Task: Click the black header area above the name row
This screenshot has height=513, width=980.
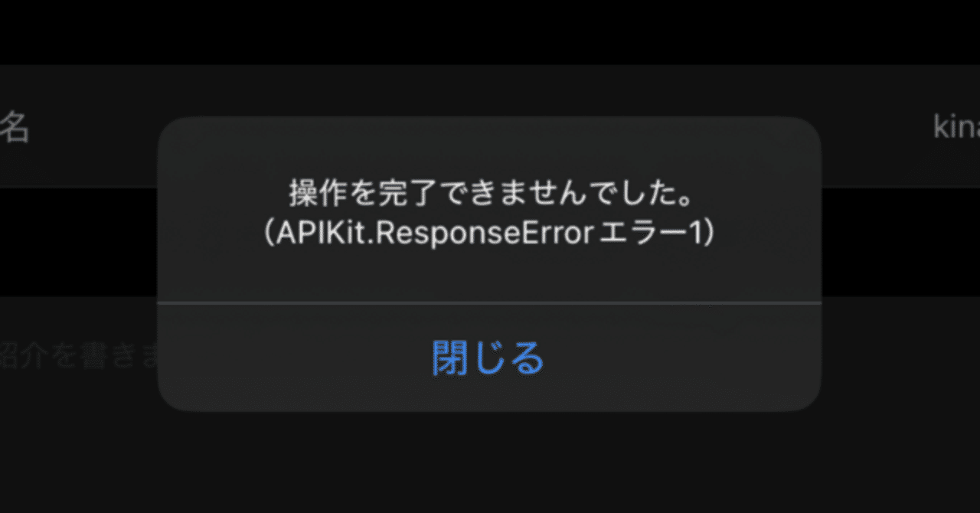Action: point(490,32)
